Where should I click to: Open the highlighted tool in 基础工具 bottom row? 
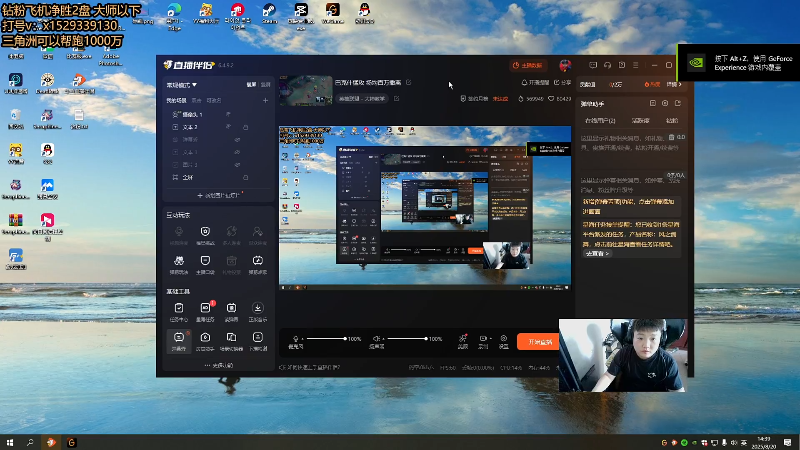pyautogui.click(x=179, y=341)
